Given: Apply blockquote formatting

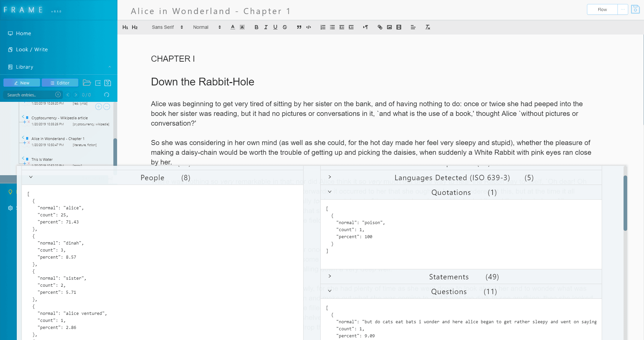Looking at the screenshot, I should coord(299,27).
